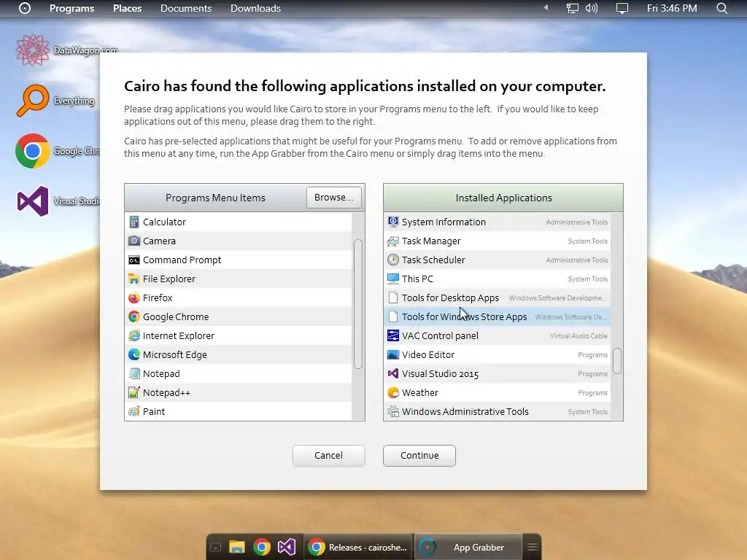The image size is (747, 560).
Task: Click the File Explorer list icon
Action: (134, 279)
